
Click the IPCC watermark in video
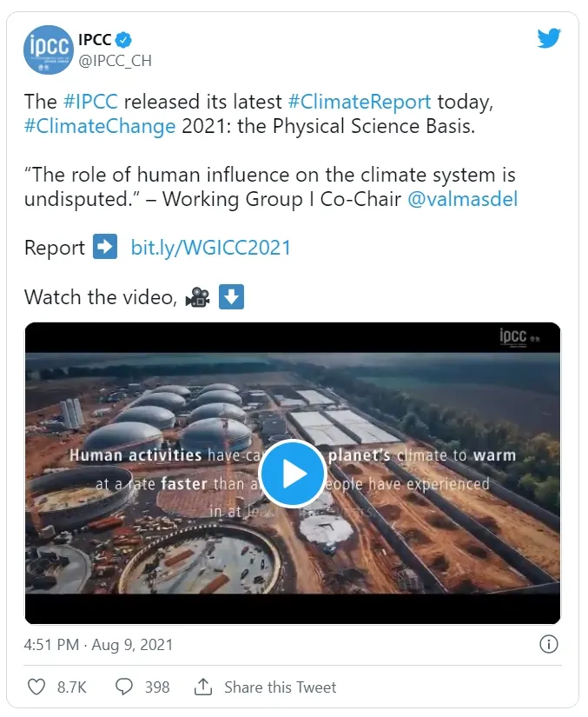coord(519,336)
